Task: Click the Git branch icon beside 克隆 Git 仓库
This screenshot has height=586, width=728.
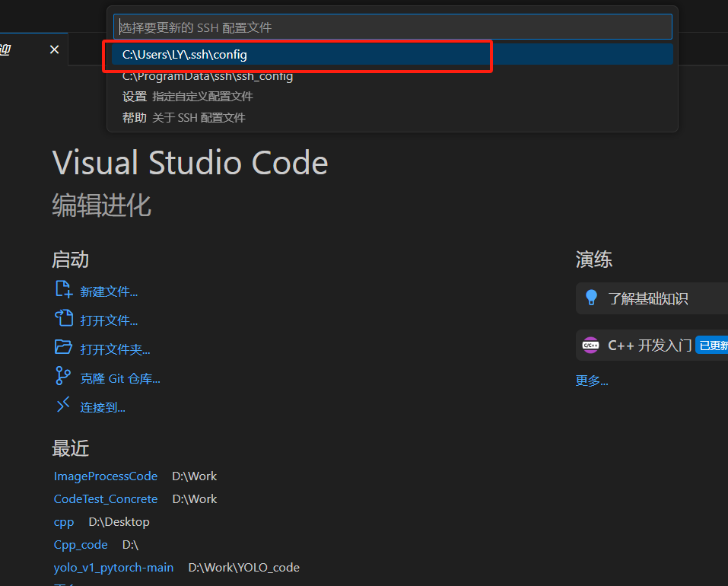Action: [62, 376]
